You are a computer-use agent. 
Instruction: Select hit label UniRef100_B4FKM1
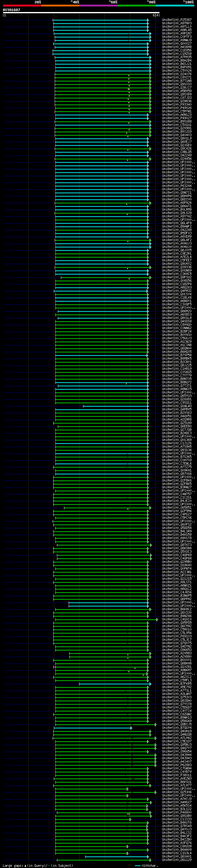tap(177, 67)
